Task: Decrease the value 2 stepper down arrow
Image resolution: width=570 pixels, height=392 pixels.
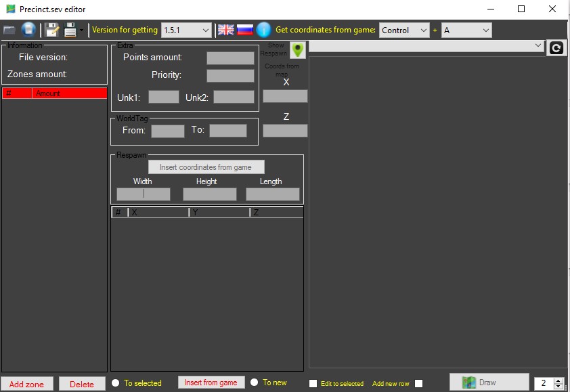Action: 558,387
